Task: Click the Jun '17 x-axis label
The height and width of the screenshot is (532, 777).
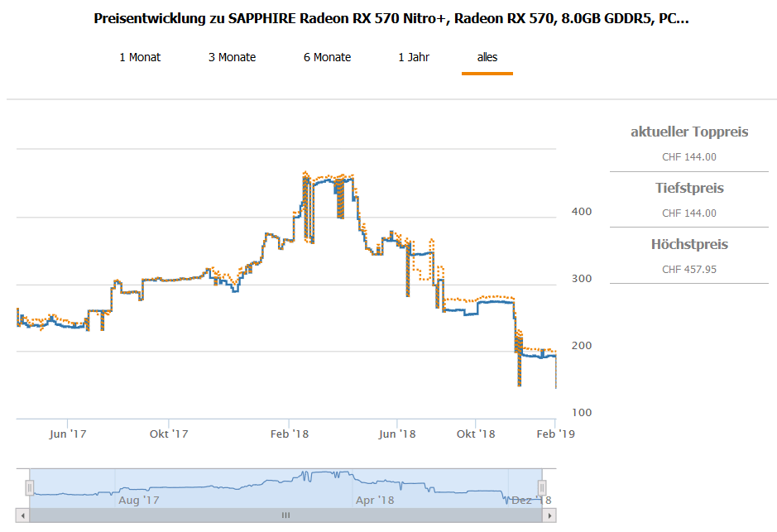Action: pyautogui.click(x=68, y=434)
